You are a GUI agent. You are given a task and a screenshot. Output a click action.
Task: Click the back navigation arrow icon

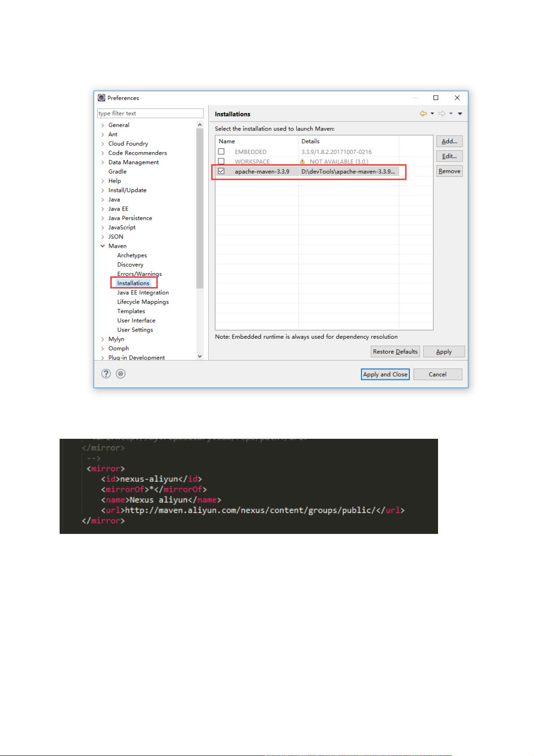point(423,114)
